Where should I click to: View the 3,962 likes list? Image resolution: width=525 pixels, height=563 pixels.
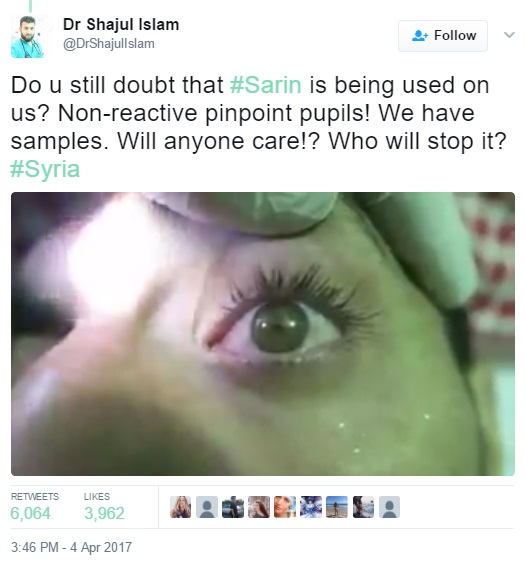[x=104, y=506]
